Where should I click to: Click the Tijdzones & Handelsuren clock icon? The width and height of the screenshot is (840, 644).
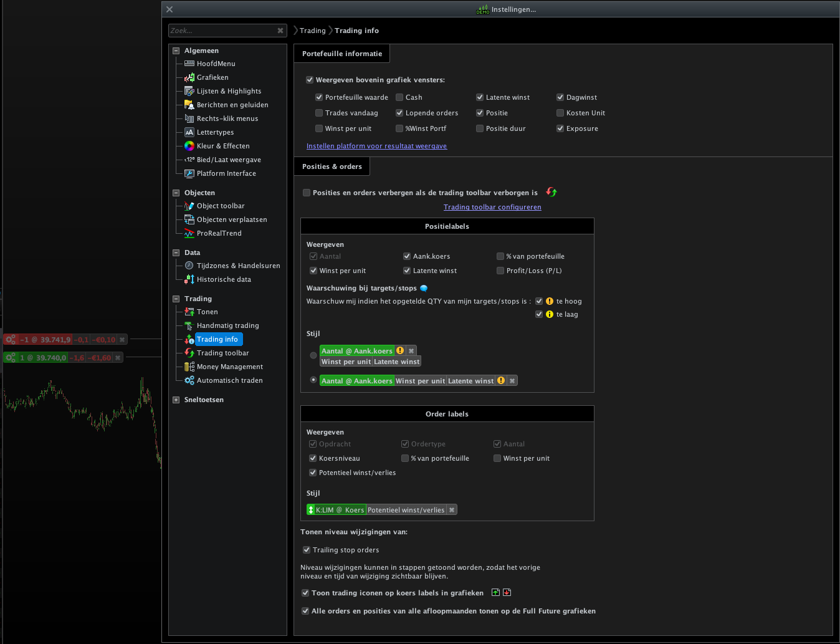(189, 266)
